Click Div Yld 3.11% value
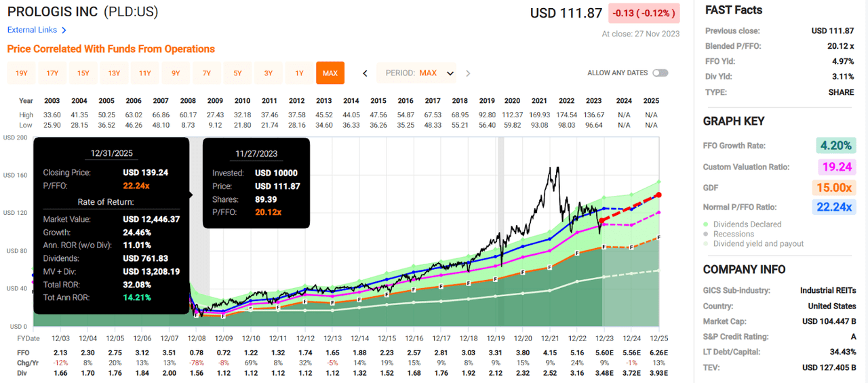The width and height of the screenshot is (868, 383). pos(842,77)
